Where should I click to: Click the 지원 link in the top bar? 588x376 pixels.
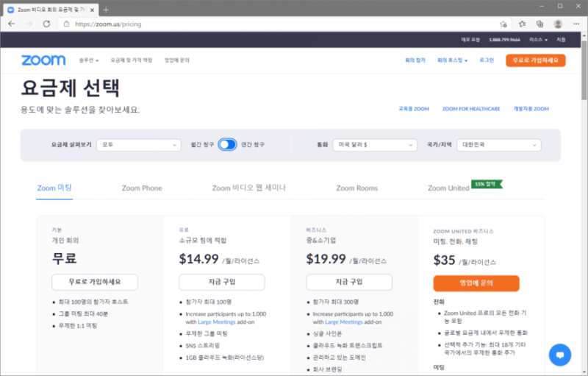coord(561,40)
